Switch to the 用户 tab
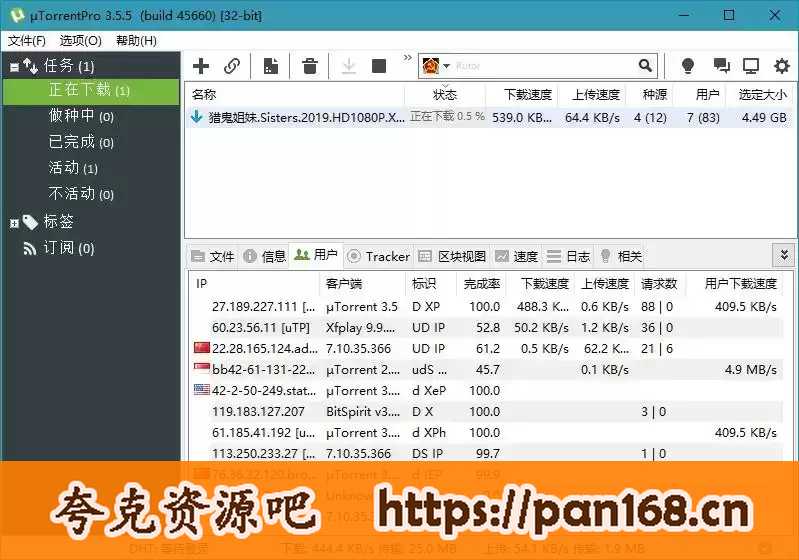Image resolution: width=799 pixels, height=560 pixels. [316, 255]
